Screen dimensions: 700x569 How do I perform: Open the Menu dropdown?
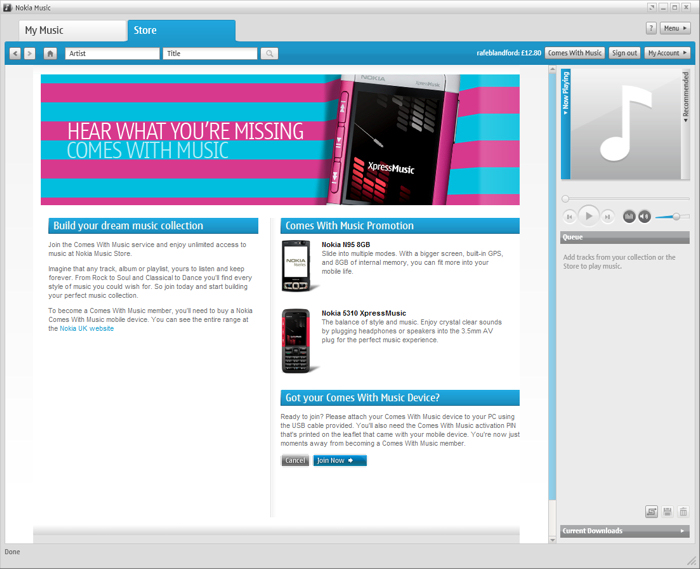676,29
